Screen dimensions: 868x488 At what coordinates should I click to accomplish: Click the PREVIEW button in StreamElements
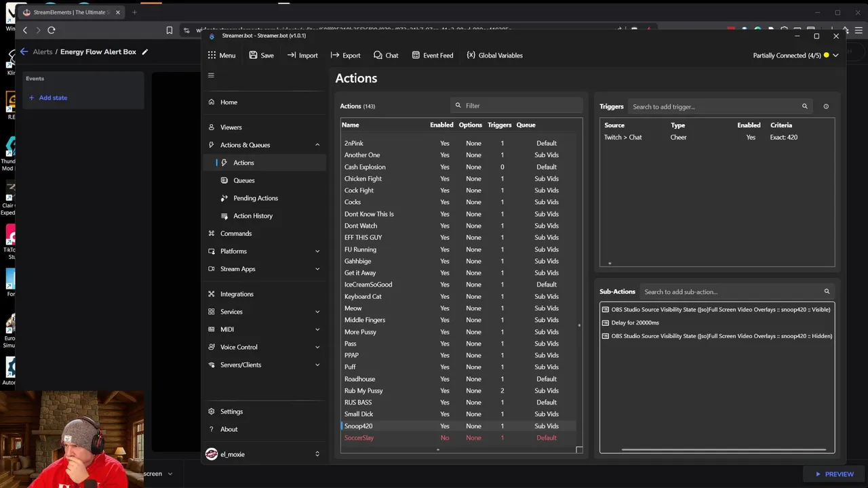pos(834,474)
